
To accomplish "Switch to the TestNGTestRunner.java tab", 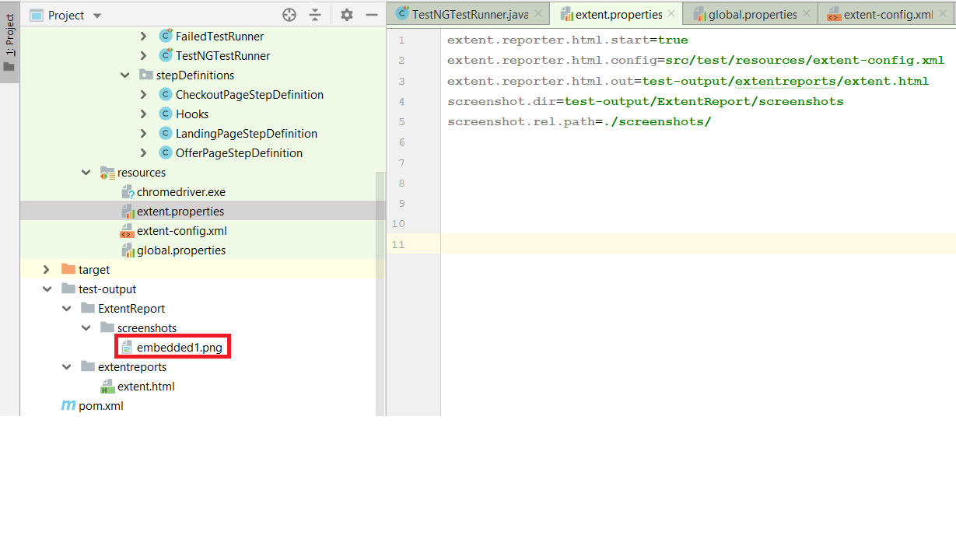I will [x=467, y=13].
